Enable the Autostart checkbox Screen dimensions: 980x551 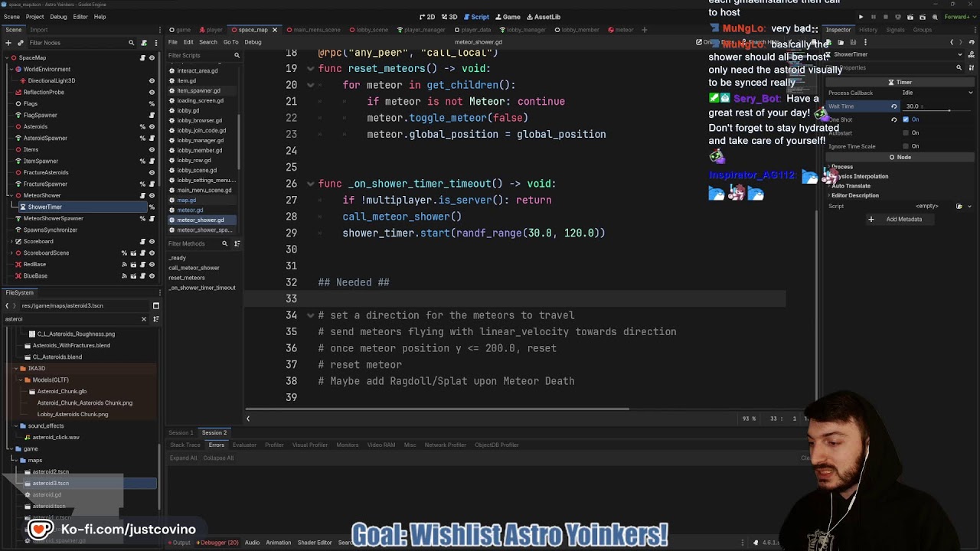click(x=906, y=132)
